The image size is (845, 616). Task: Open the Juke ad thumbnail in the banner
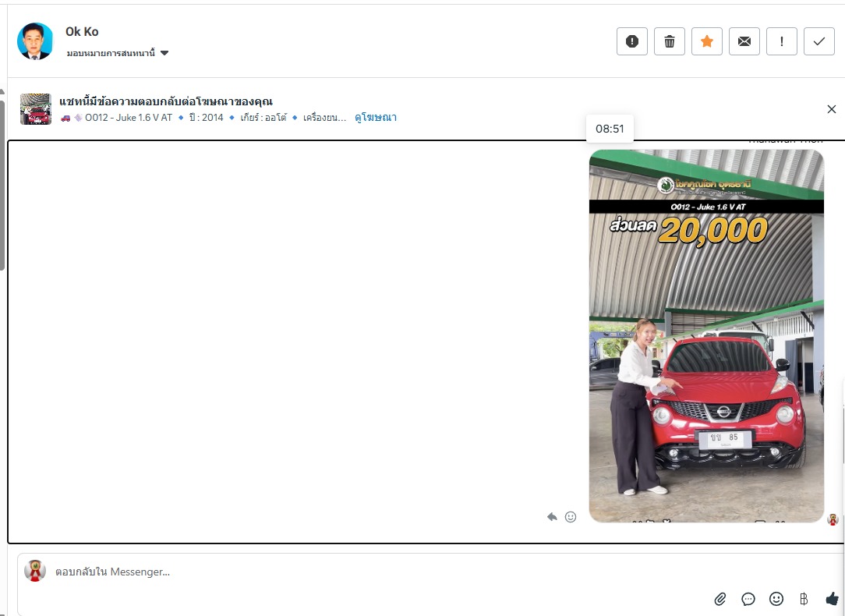click(36, 109)
